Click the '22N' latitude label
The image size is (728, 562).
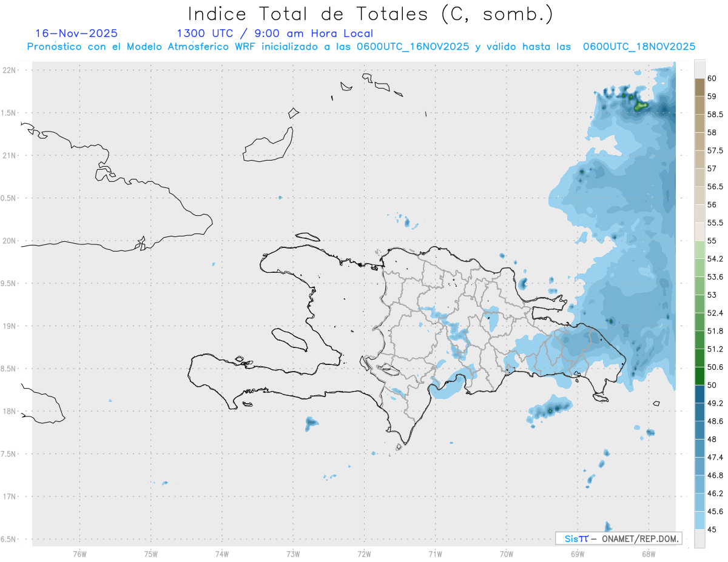pos(9,70)
